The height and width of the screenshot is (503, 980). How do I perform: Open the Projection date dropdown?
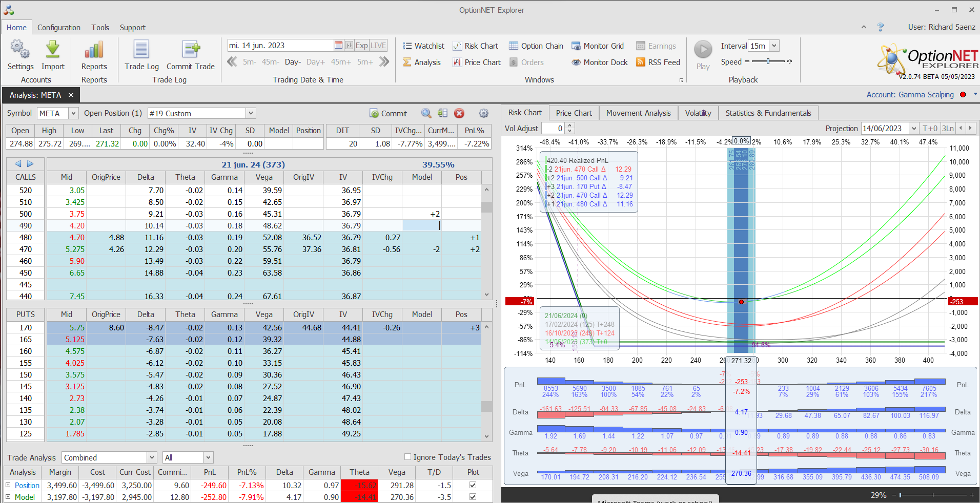[914, 129]
